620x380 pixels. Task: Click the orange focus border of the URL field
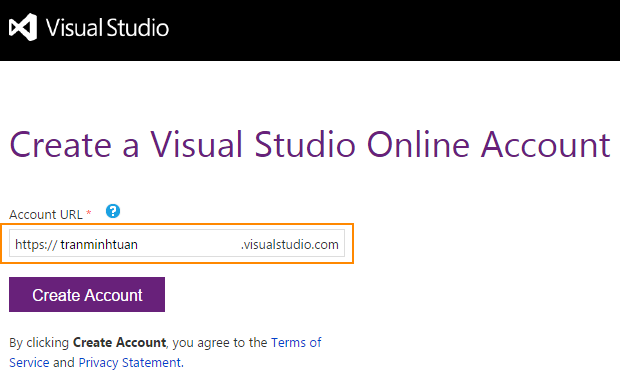pyautogui.click(x=177, y=225)
